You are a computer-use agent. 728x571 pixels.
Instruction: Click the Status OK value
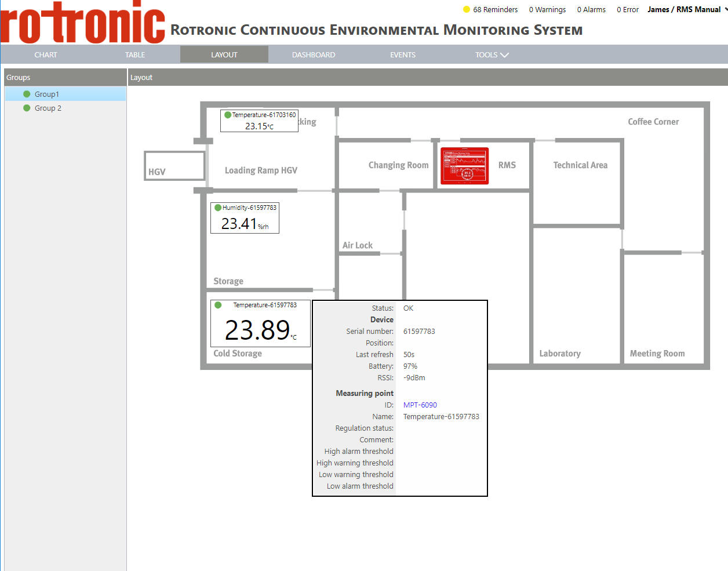[x=408, y=308]
